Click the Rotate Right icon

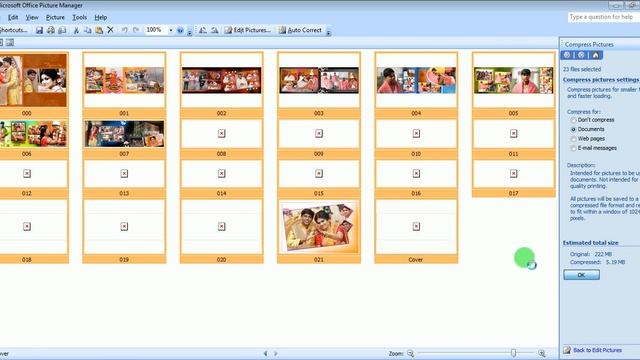(x=214, y=30)
